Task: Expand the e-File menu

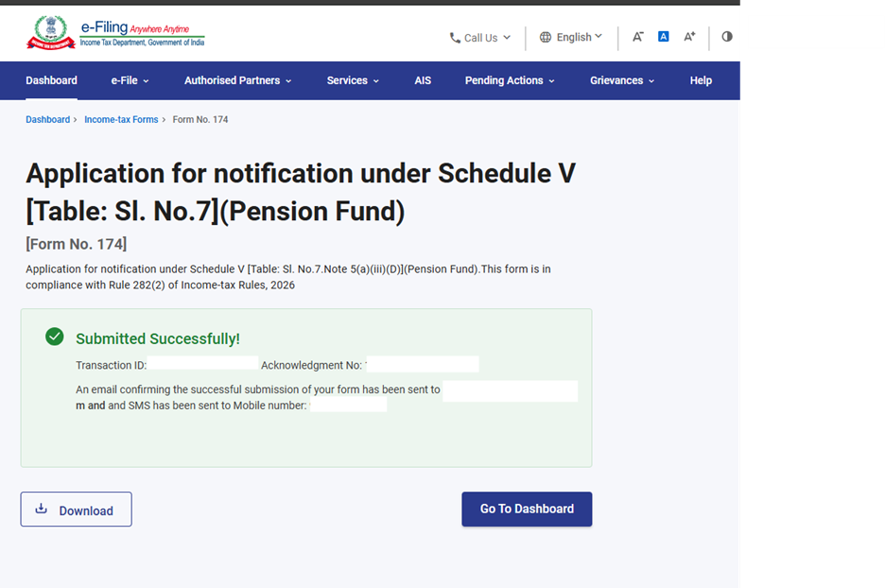Action: click(130, 80)
